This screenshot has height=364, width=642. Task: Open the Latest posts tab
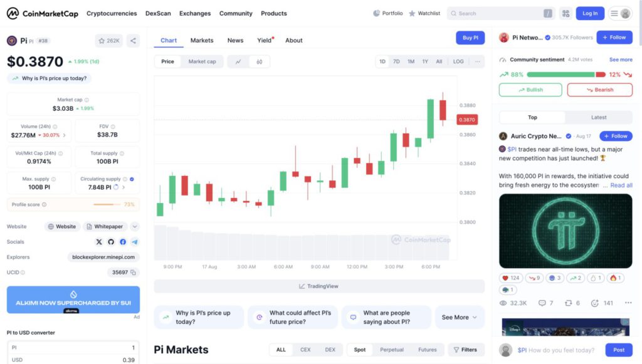coord(598,117)
